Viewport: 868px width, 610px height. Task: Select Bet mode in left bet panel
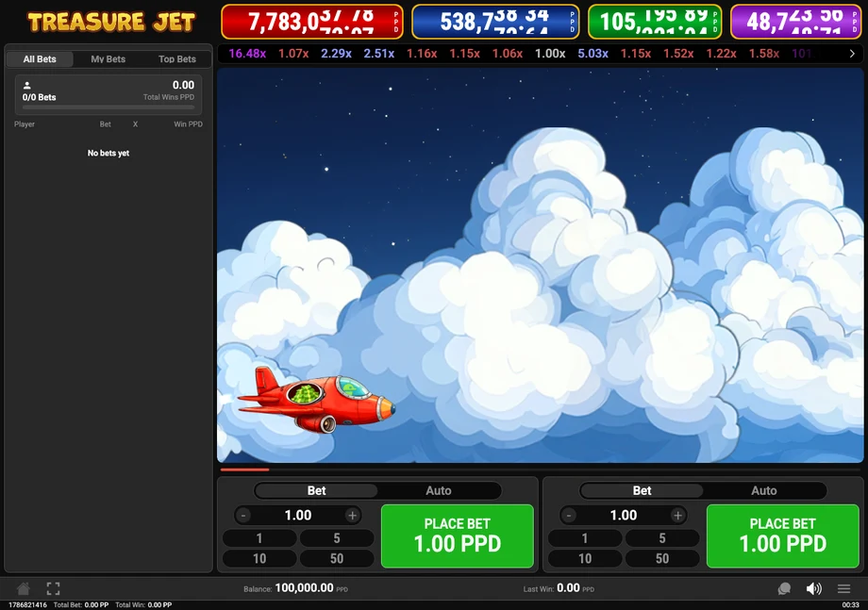(x=316, y=490)
